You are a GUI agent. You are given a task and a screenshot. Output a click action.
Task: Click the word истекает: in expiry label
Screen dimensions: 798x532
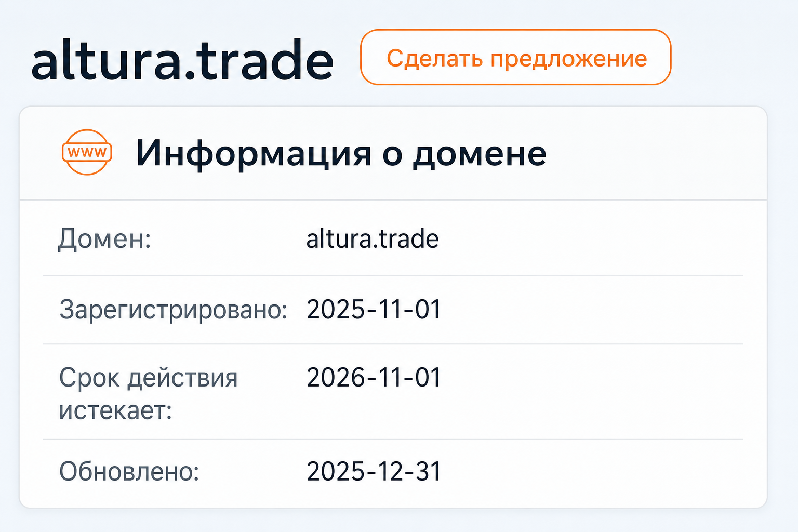[x=115, y=410]
